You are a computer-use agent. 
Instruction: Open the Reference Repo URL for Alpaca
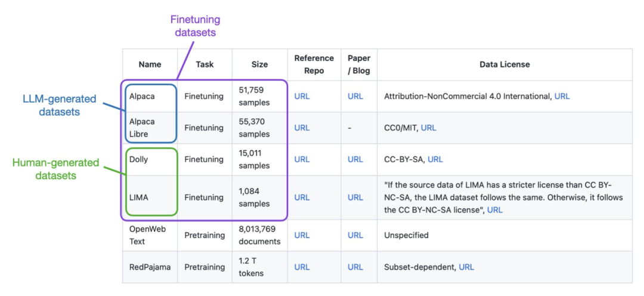click(302, 96)
